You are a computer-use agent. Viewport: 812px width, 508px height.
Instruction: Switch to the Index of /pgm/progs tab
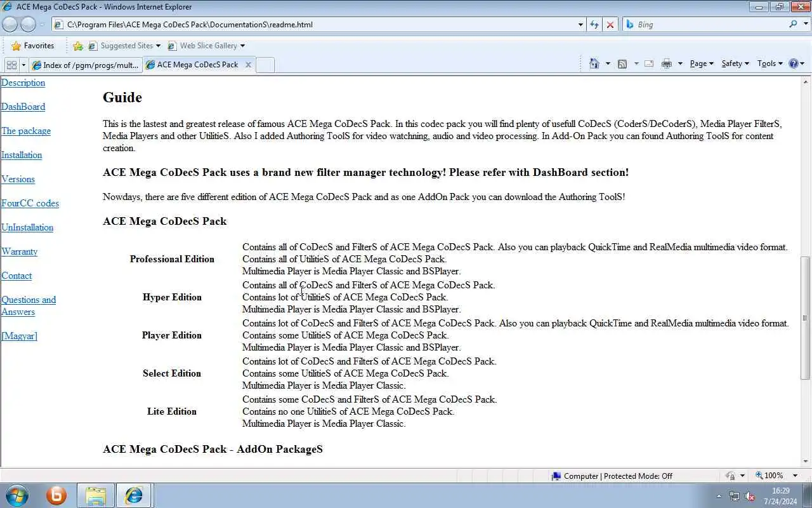85,65
